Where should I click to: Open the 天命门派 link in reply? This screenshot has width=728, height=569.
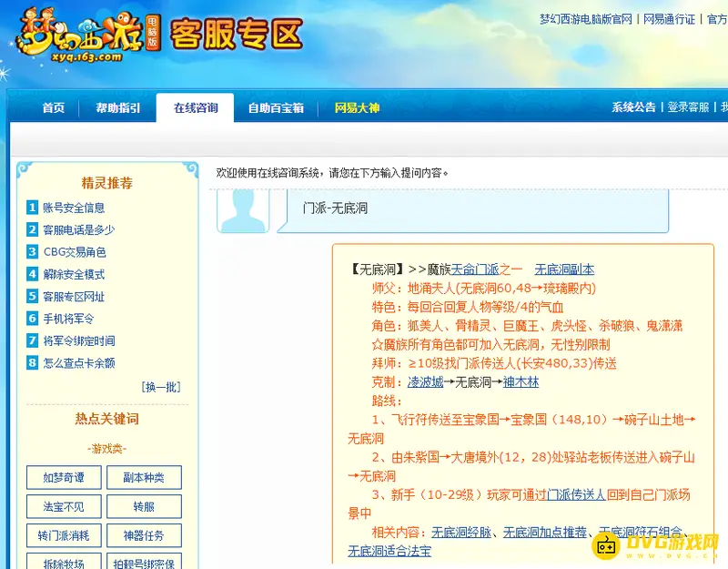pyautogui.click(x=475, y=269)
